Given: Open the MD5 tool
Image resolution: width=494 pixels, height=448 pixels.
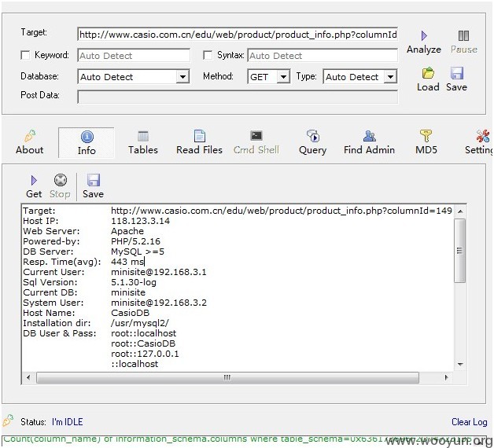Looking at the screenshot, I should [x=426, y=142].
